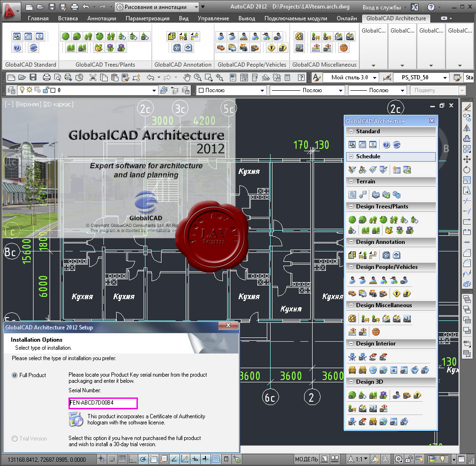Collapse the Design Interior section
This screenshot has height=466, width=476.
pyautogui.click(x=351, y=344)
